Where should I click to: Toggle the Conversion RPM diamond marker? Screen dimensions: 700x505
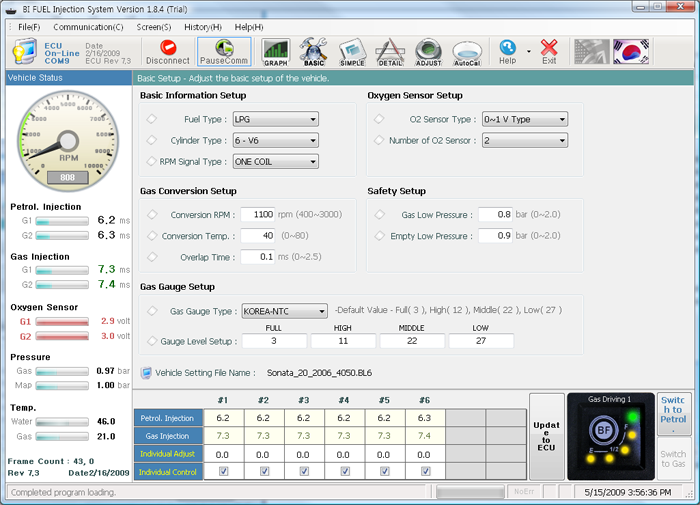pos(152,214)
